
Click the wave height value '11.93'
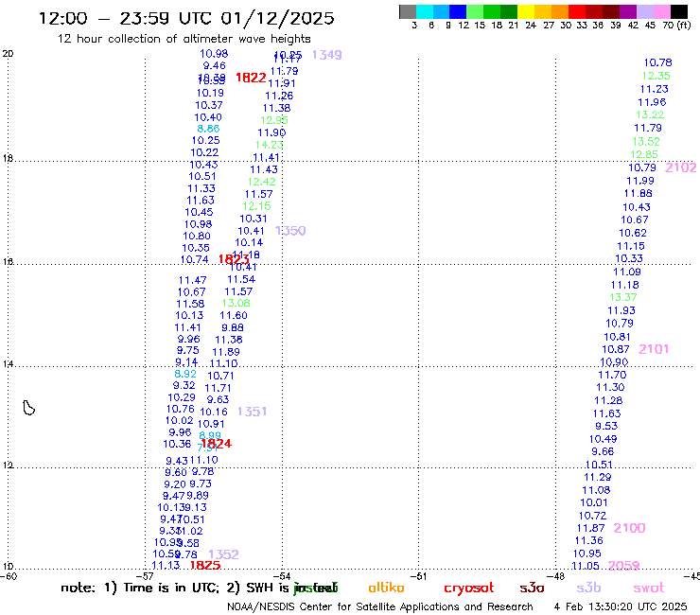click(x=621, y=310)
